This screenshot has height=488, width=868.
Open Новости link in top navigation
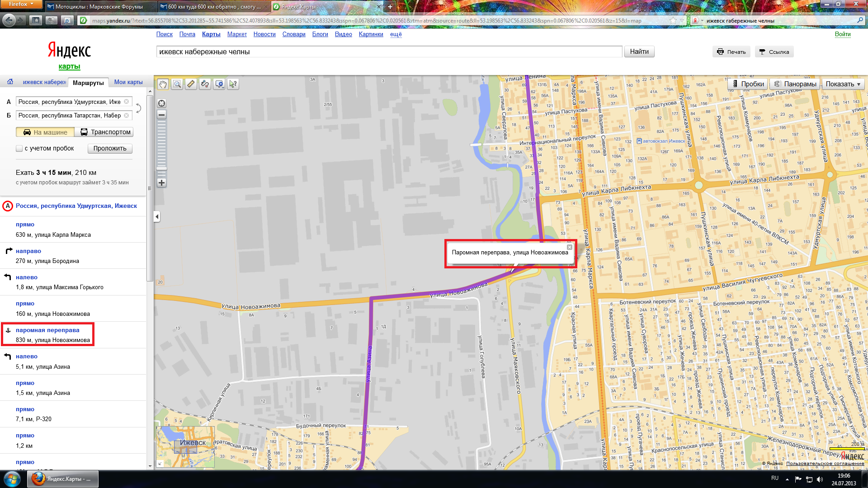click(264, 34)
